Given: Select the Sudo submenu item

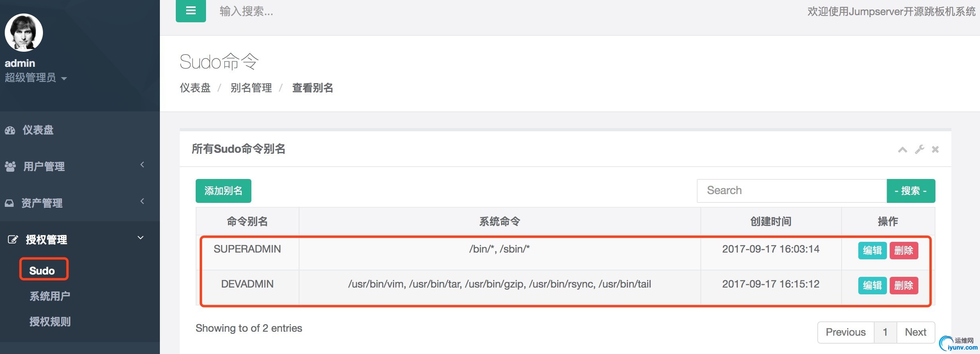Looking at the screenshot, I should [42, 271].
